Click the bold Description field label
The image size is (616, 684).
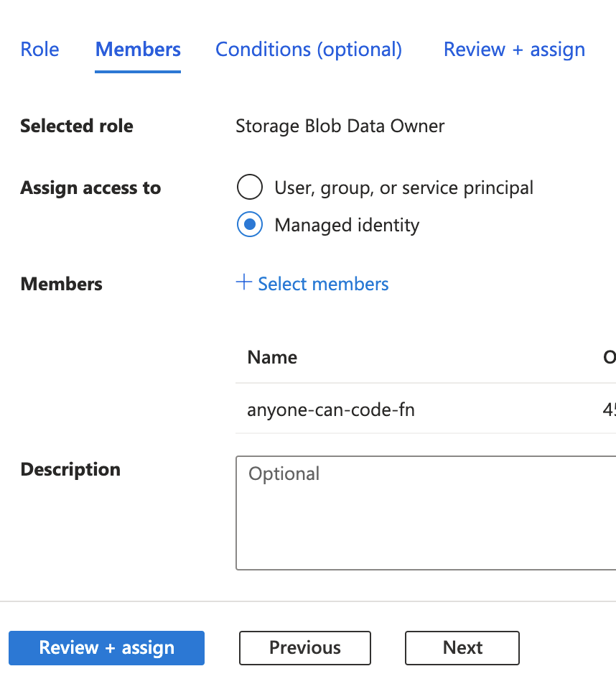(x=70, y=470)
